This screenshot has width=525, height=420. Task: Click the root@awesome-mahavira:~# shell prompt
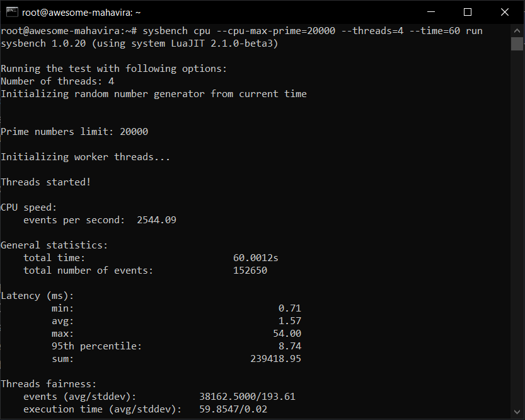(69, 31)
